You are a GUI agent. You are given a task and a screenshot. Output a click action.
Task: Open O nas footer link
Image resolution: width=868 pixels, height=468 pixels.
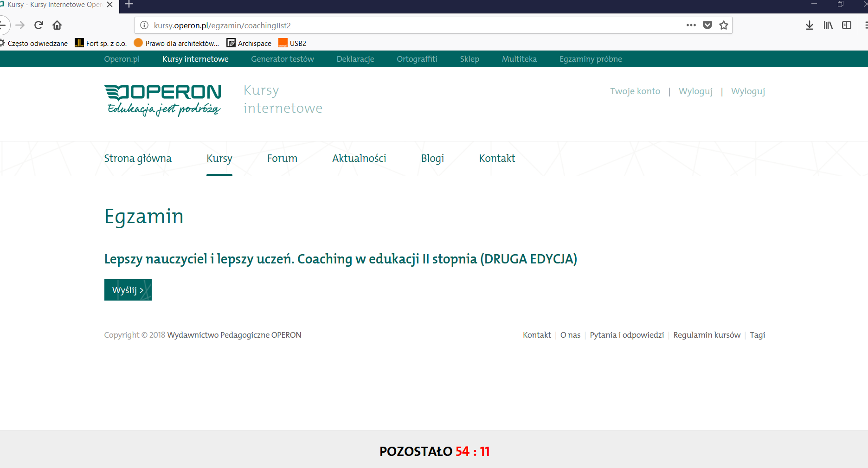click(x=570, y=335)
